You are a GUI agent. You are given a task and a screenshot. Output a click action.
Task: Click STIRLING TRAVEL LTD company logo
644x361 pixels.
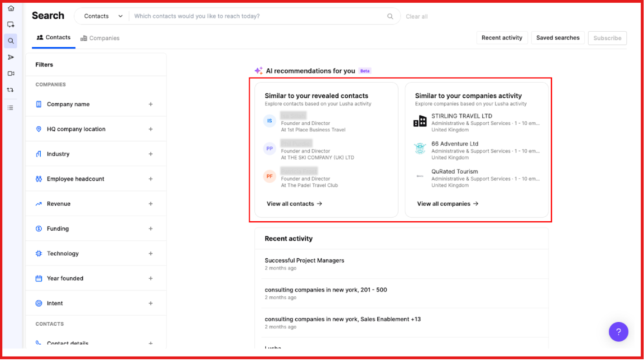pos(420,121)
